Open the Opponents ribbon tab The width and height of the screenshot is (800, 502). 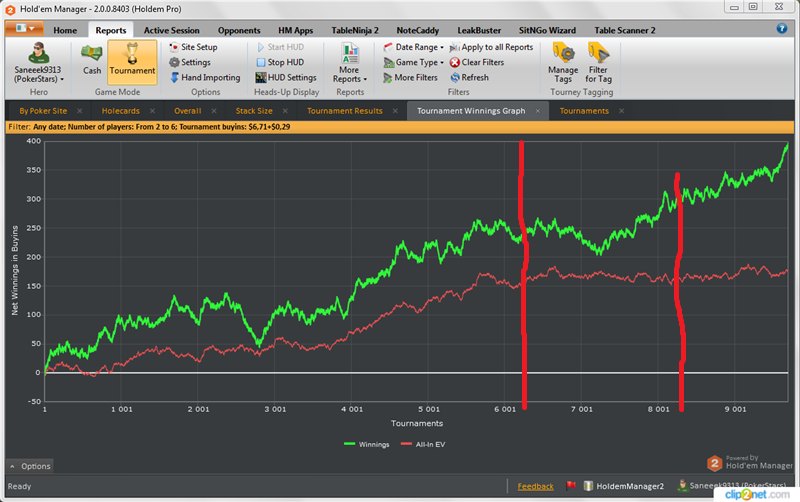click(x=239, y=30)
